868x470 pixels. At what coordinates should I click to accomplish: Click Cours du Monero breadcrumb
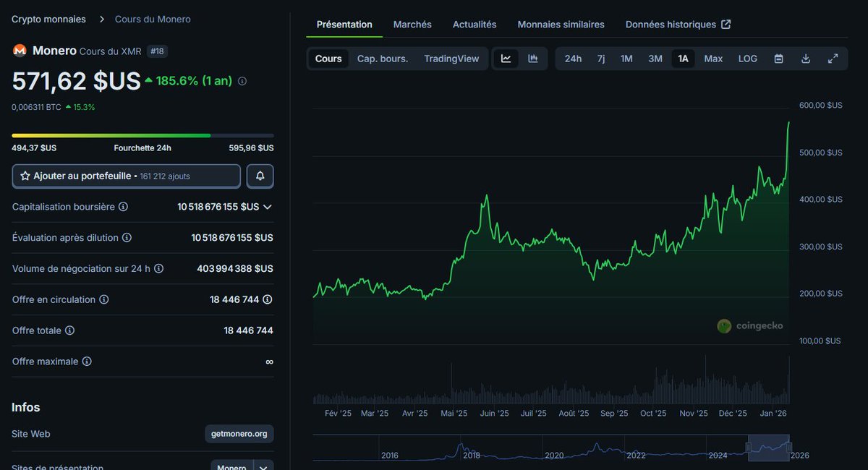tap(153, 19)
